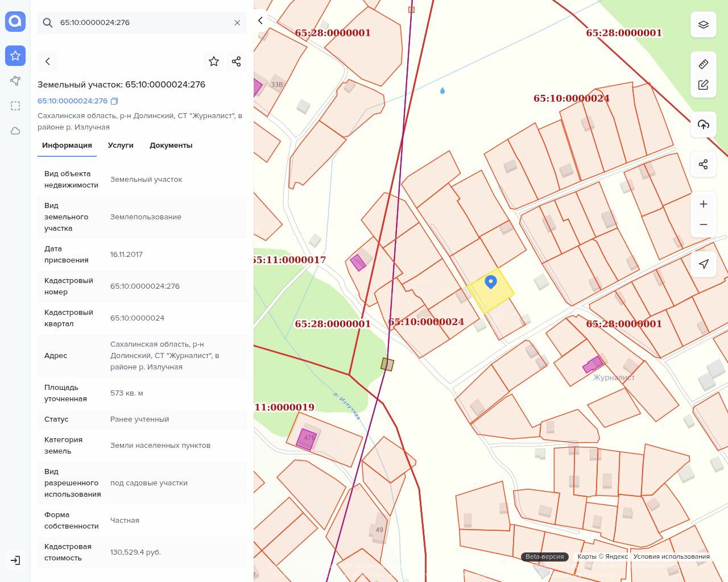This screenshot has height=582, width=728.
Task: Collapse the information side panel
Action: [x=260, y=21]
